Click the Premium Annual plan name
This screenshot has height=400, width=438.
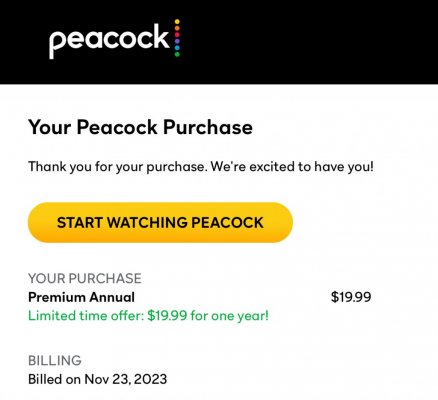coord(81,297)
